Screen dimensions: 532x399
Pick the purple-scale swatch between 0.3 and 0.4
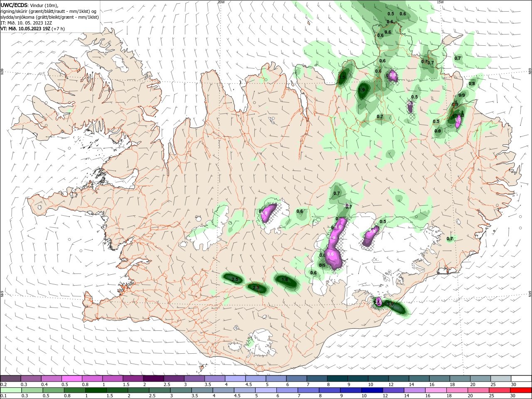31,379
